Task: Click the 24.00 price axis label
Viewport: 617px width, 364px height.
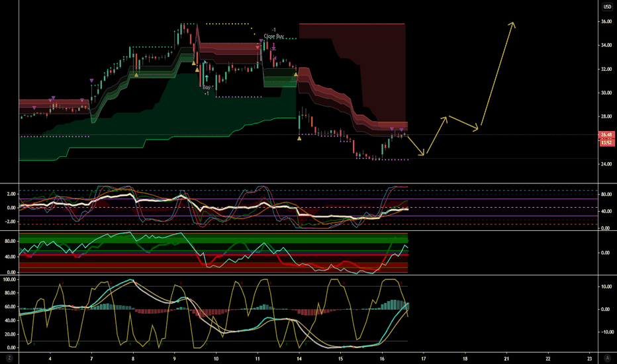Action: pos(606,164)
